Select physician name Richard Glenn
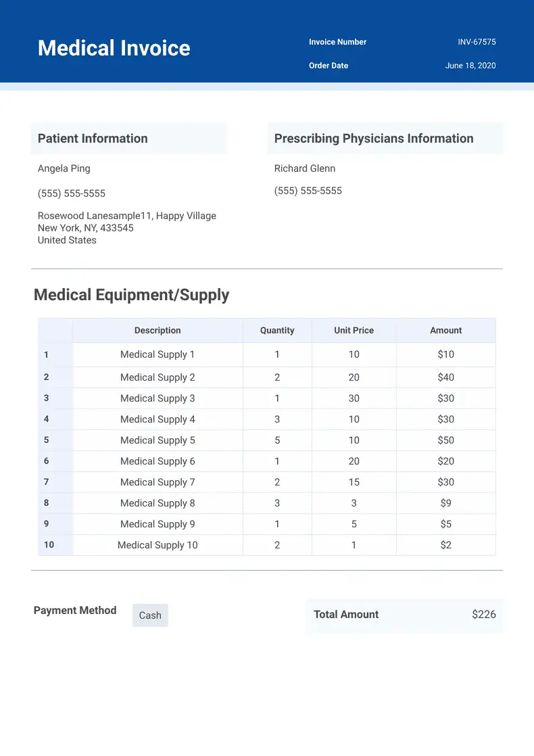The width and height of the screenshot is (534, 756). tap(305, 168)
